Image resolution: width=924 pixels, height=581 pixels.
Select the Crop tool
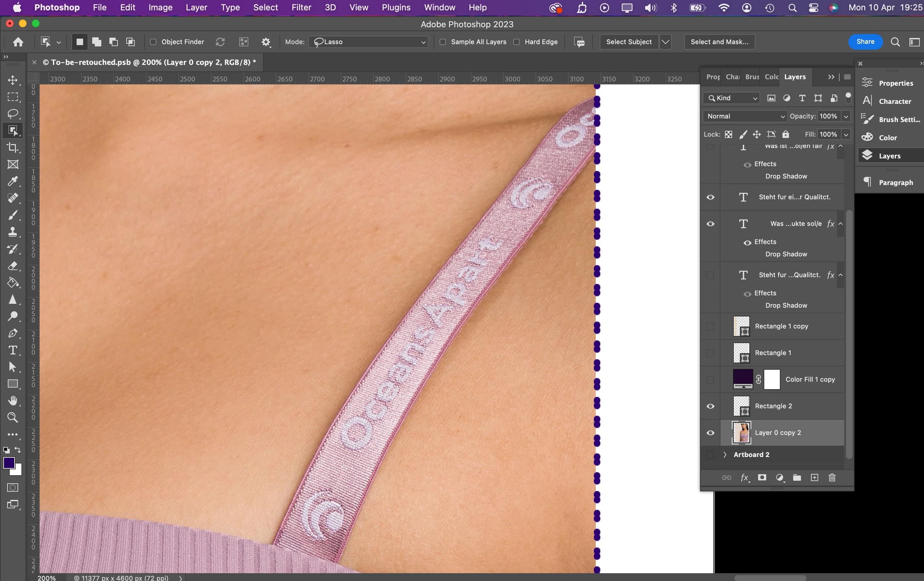click(x=13, y=148)
